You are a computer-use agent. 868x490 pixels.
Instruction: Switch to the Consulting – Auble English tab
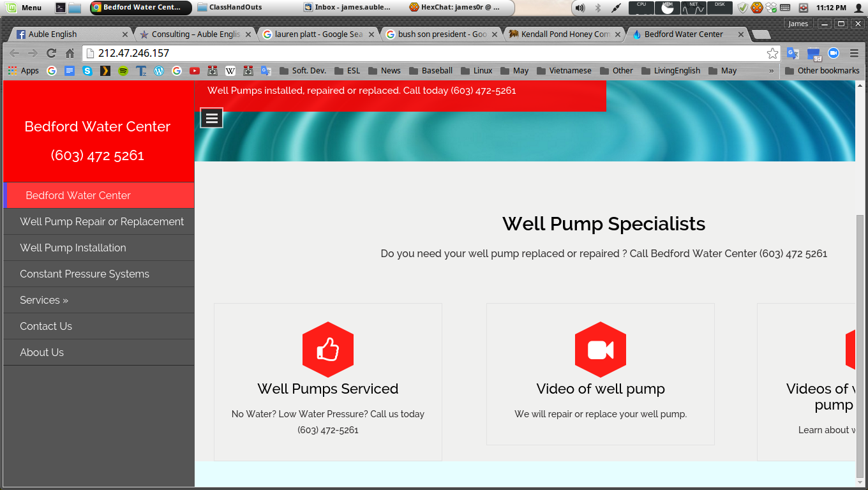coord(195,34)
